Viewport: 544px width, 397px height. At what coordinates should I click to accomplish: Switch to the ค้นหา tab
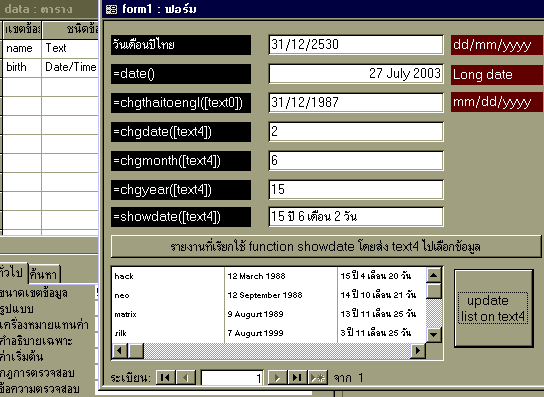[x=43, y=274]
